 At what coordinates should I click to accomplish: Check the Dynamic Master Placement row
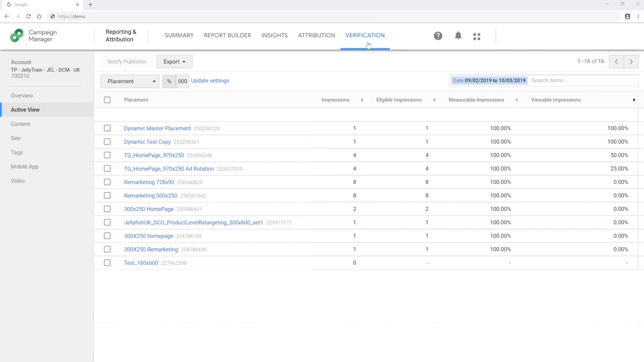107,128
